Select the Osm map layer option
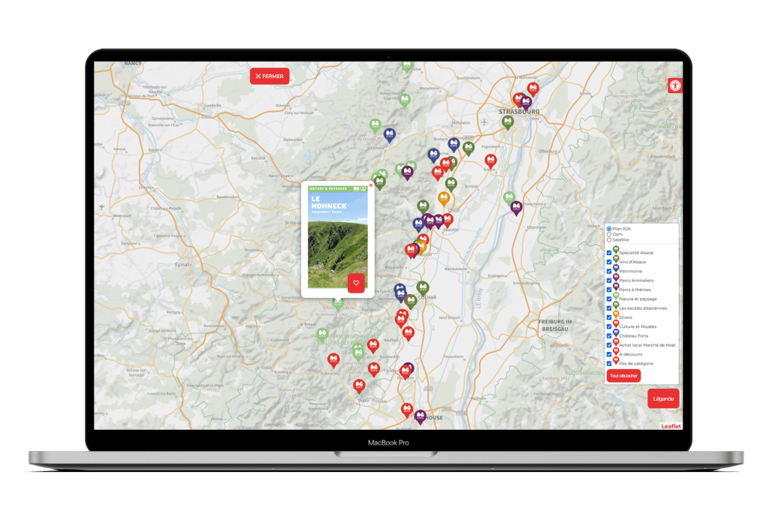The width and height of the screenshot is (769, 532). click(x=608, y=235)
